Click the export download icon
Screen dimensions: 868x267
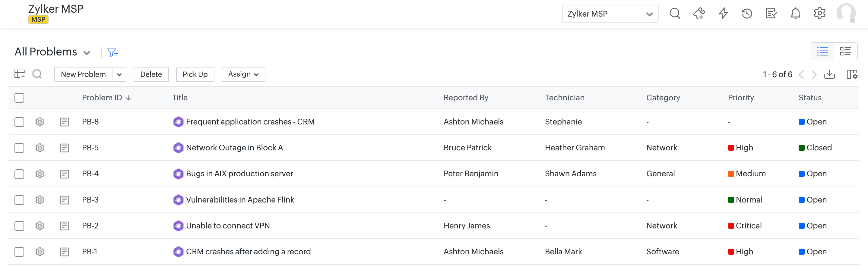[x=829, y=74]
